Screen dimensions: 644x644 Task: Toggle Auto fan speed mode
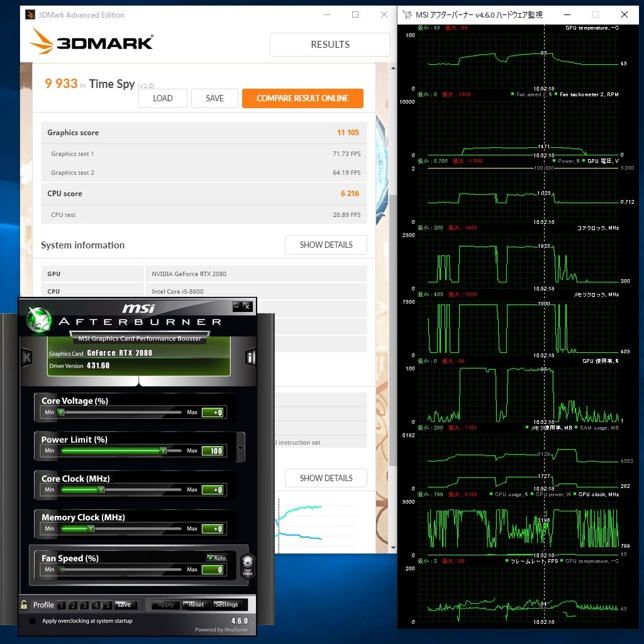[x=216, y=558]
